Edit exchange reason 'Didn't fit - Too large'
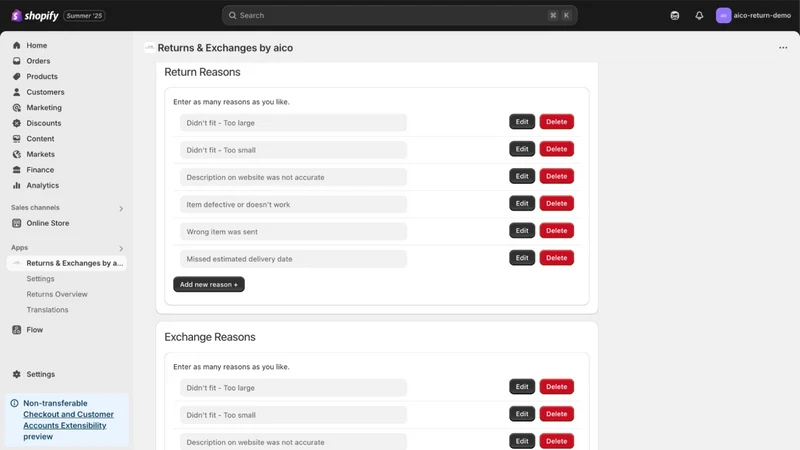 point(522,387)
